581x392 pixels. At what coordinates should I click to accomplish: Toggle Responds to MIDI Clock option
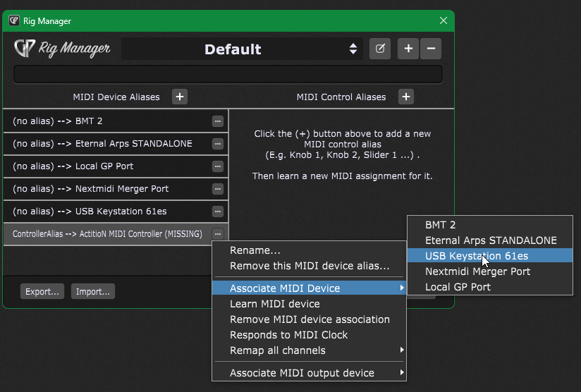288,335
